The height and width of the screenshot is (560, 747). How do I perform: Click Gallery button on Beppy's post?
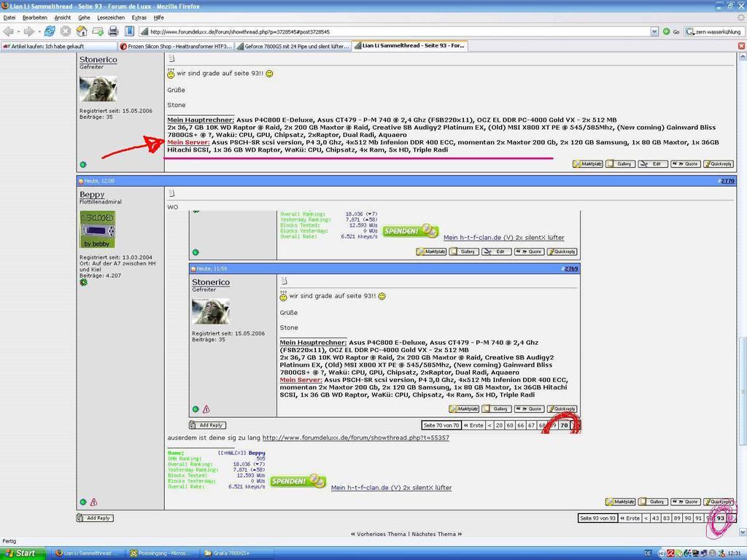pyautogui.click(x=653, y=502)
